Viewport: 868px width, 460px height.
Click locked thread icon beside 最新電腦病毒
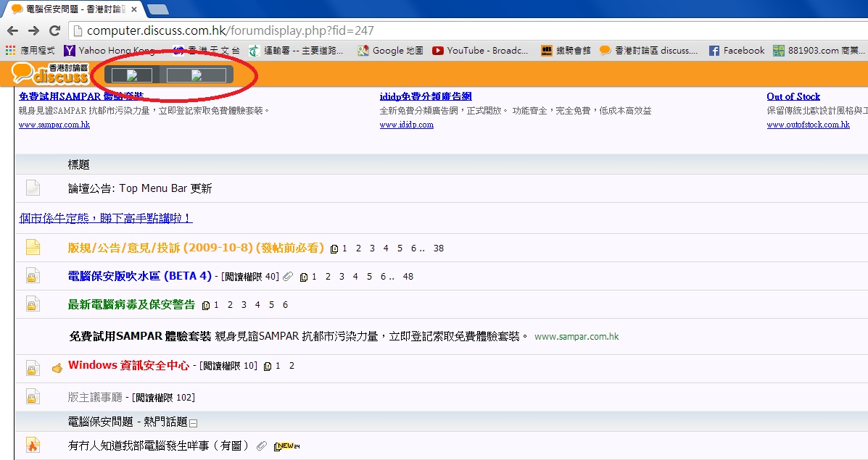click(33, 304)
